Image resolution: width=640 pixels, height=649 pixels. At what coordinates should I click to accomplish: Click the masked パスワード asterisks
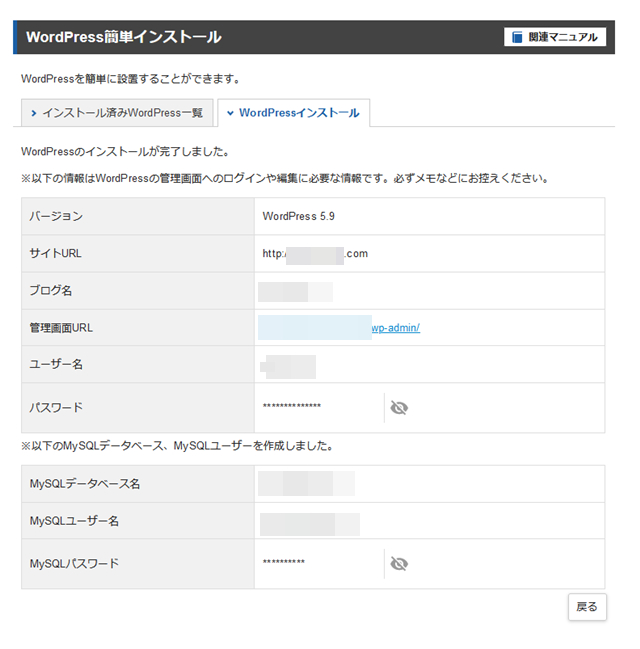point(292,406)
